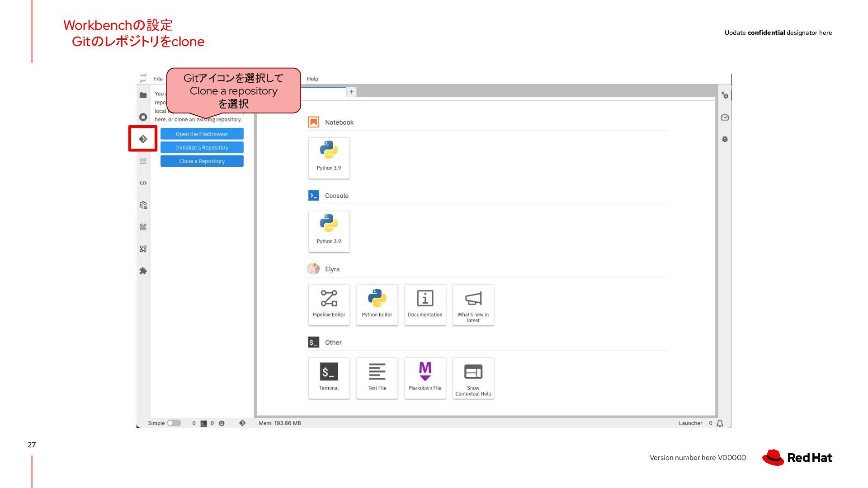The height and width of the screenshot is (488, 868).
Task: Open the Runtimes gear sidebar icon
Action: click(x=143, y=205)
